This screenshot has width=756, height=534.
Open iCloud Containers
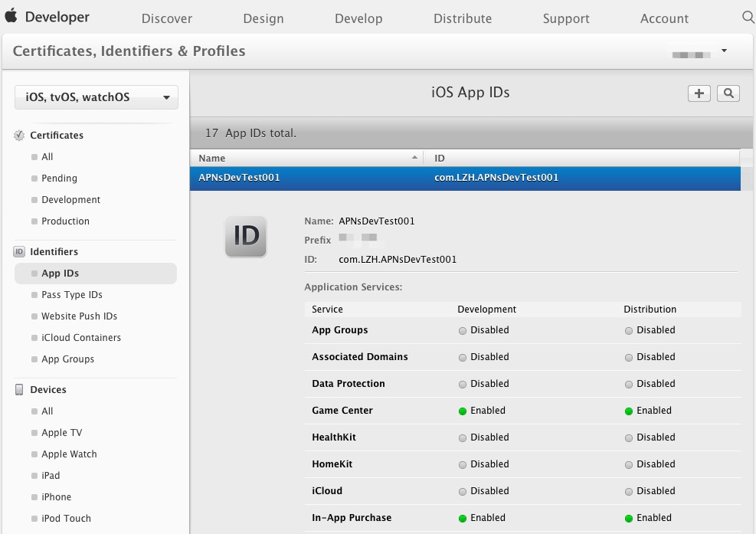81,338
